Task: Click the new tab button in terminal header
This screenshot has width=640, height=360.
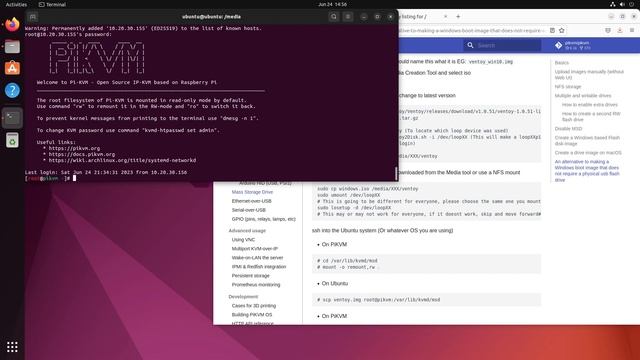Action: (33, 17)
